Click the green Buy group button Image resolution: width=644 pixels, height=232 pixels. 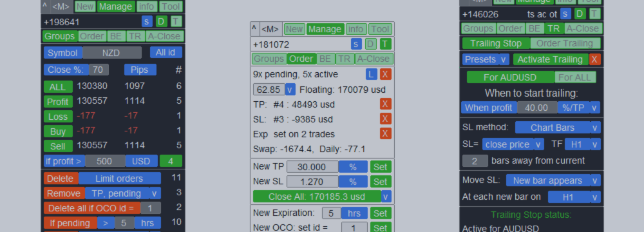click(x=58, y=131)
